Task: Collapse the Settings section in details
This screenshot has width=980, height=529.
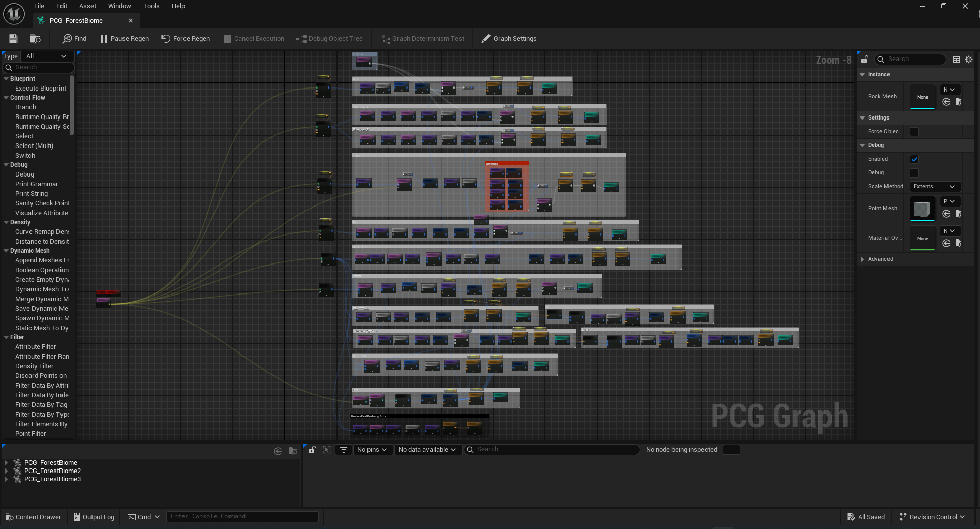Action: (862, 118)
